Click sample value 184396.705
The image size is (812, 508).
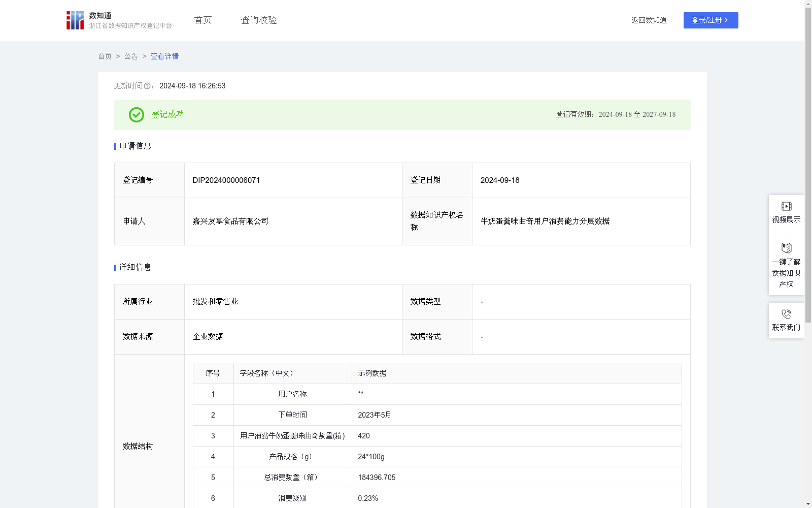tap(377, 478)
